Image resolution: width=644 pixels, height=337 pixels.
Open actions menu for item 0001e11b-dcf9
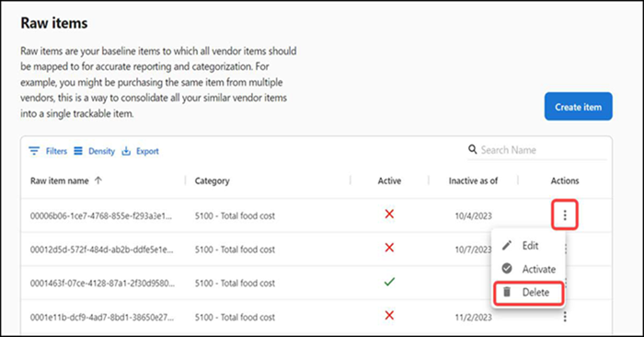pos(565,317)
